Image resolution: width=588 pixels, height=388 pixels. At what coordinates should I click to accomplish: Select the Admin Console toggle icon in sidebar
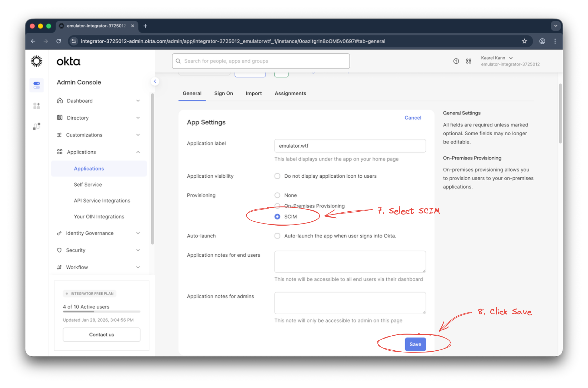click(37, 85)
